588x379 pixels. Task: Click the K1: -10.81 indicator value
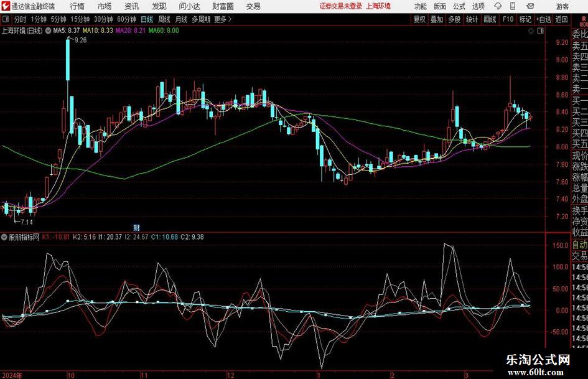(56, 237)
